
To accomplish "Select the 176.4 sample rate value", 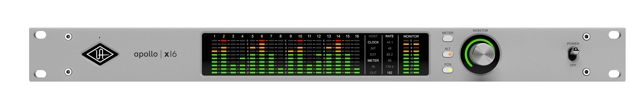I will 389,67.
